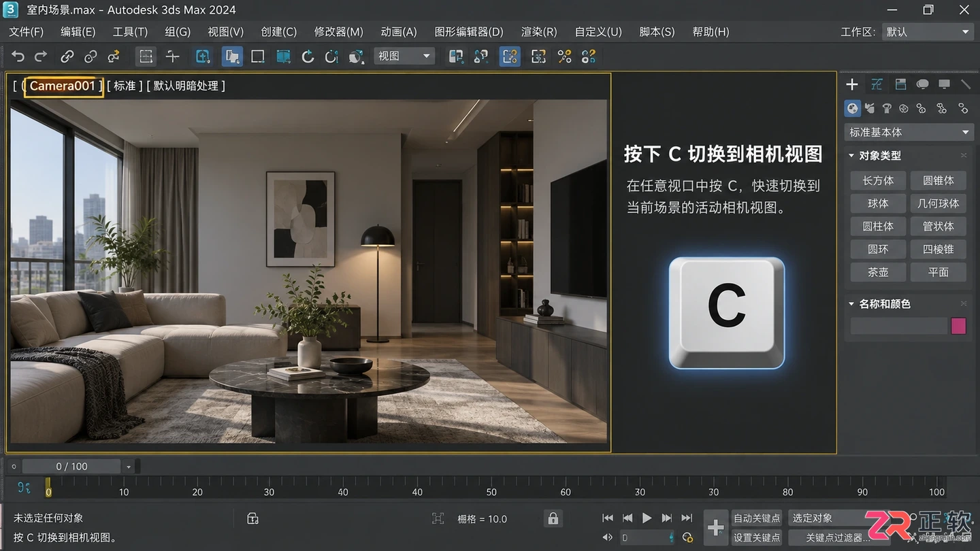This screenshot has height=551, width=980.
Task: Switch to the Motion panel tab
Action: pos(922,84)
